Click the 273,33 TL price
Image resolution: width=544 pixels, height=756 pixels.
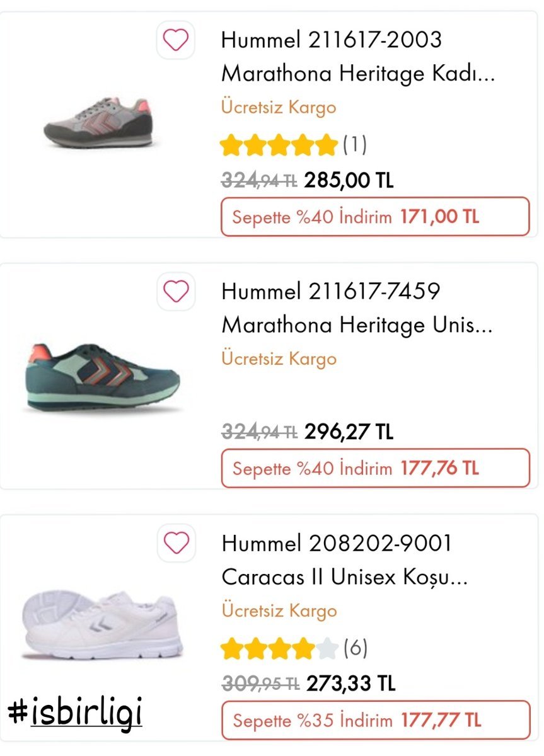[350, 684]
